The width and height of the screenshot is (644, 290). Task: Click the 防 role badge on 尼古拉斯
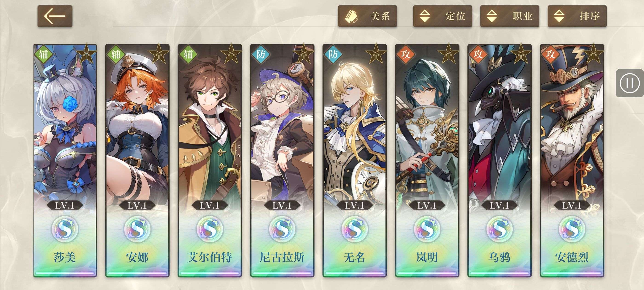click(261, 54)
